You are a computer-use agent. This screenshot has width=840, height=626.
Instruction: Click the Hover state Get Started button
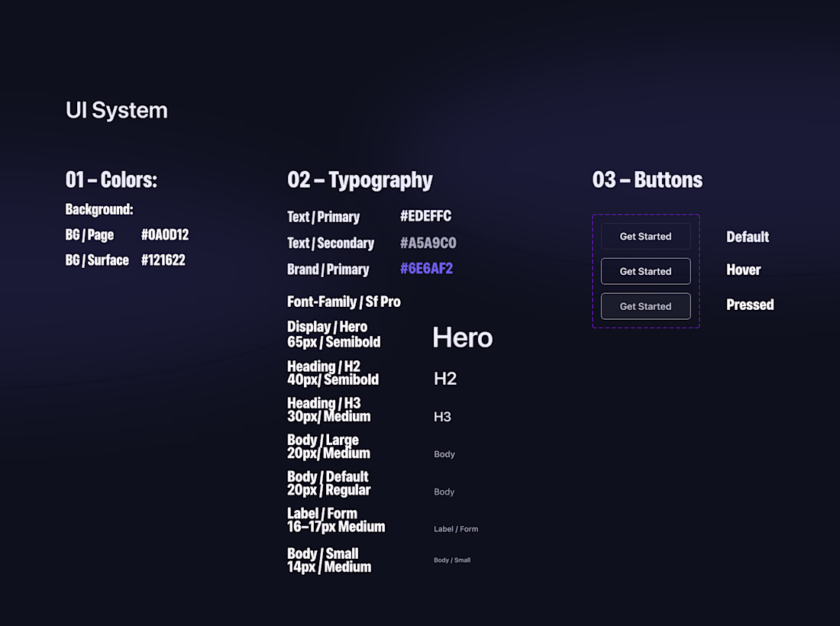[x=645, y=271]
